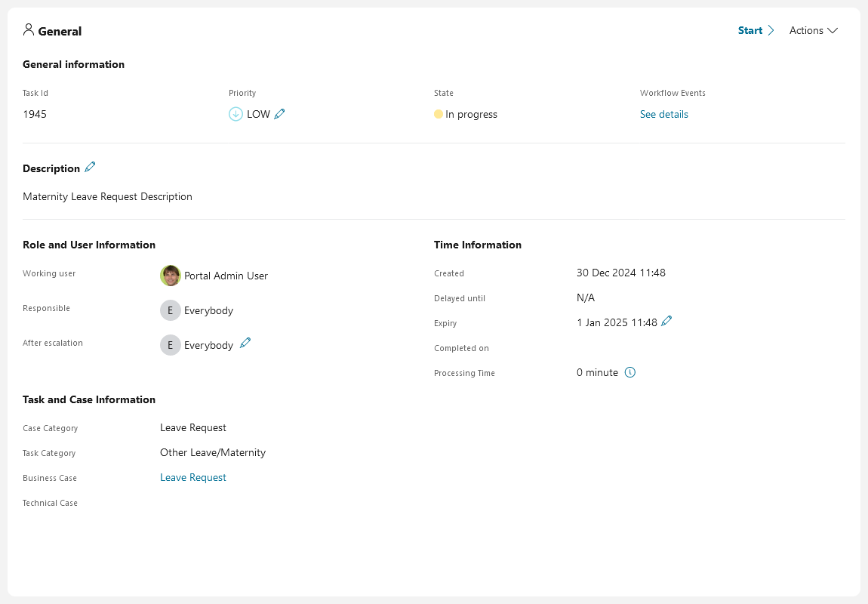Screen dimensions: 868x604
Task: Click the chevron arrow next to Start
Action: (x=771, y=30)
